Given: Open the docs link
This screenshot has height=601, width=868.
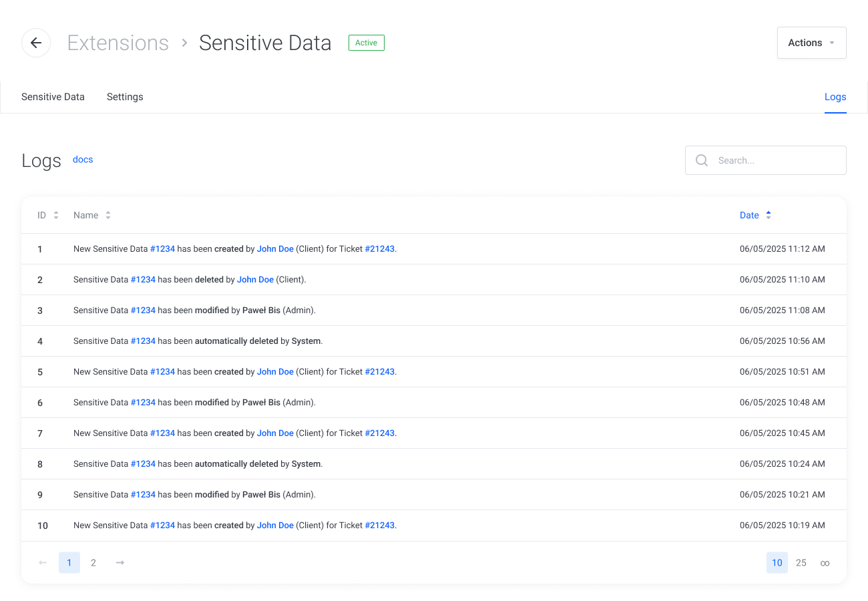Looking at the screenshot, I should (x=83, y=160).
